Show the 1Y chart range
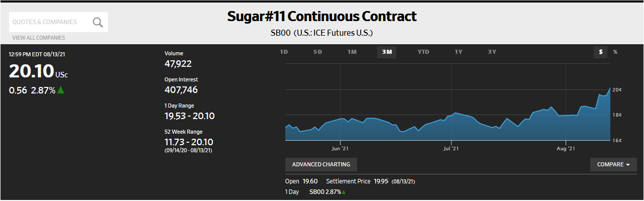The height and width of the screenshot is (201, 644). (x=459, y=52)
